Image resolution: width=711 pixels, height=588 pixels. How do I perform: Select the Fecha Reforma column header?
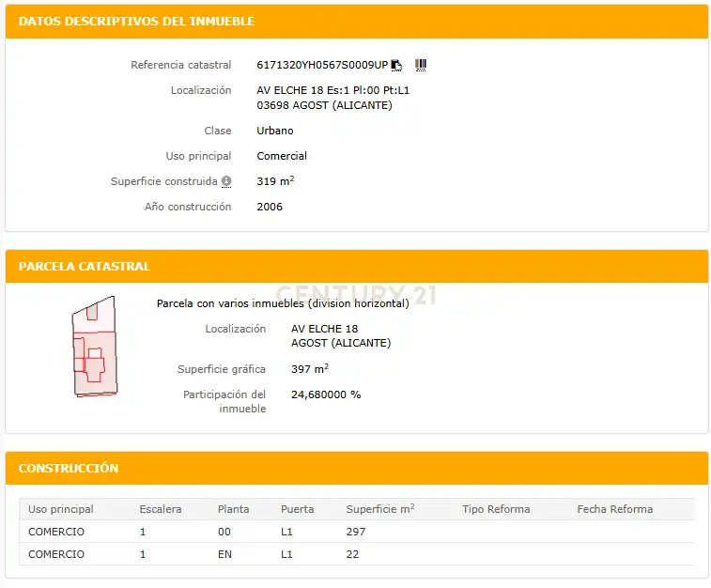tap(614, 509)
